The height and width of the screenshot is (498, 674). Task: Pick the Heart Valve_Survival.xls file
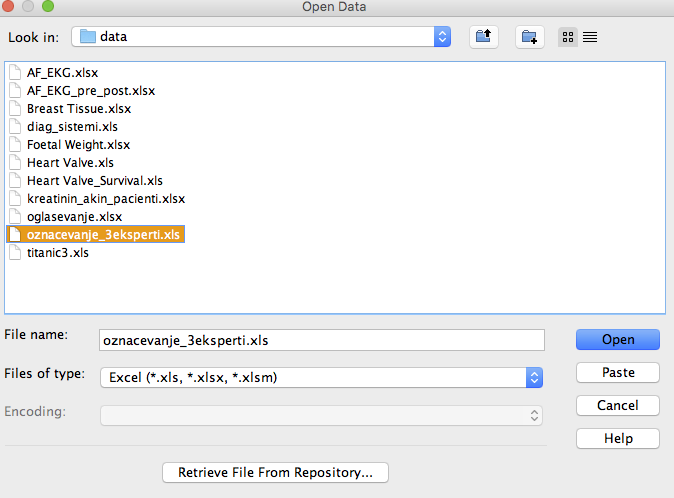pyautogui.click(x=95, y=180)
